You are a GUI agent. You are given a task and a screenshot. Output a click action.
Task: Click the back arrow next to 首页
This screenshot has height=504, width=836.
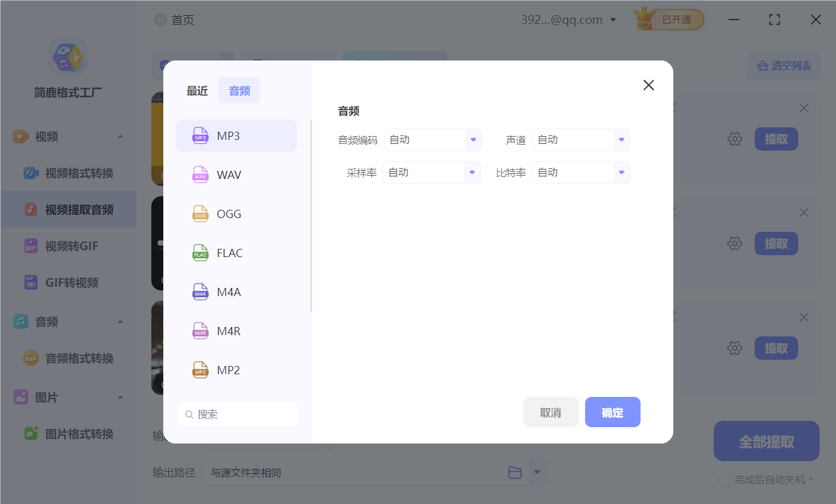(160, 19)
